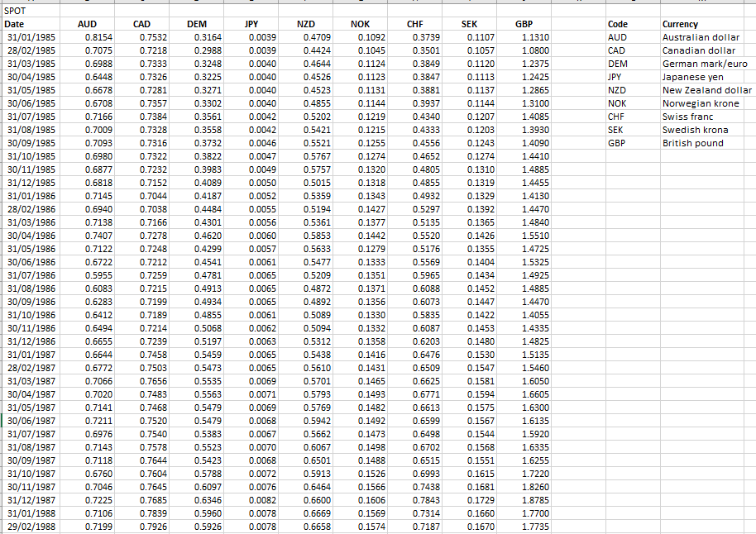
Task: Select the SPOT title cell
Action: (31, 11)
